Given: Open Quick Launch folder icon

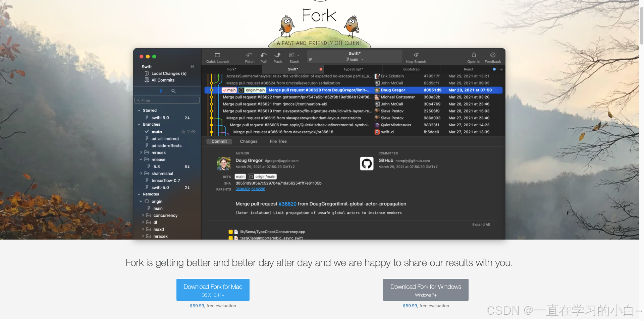Looking at the screenshot, I should point(217,55).
